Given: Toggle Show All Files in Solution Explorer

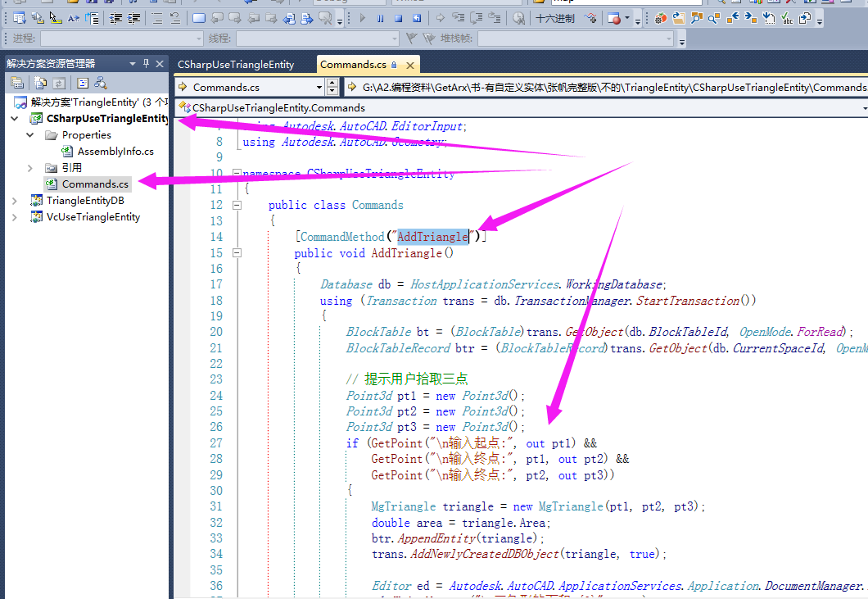Looking at the screenshot, I should point(40,83).
